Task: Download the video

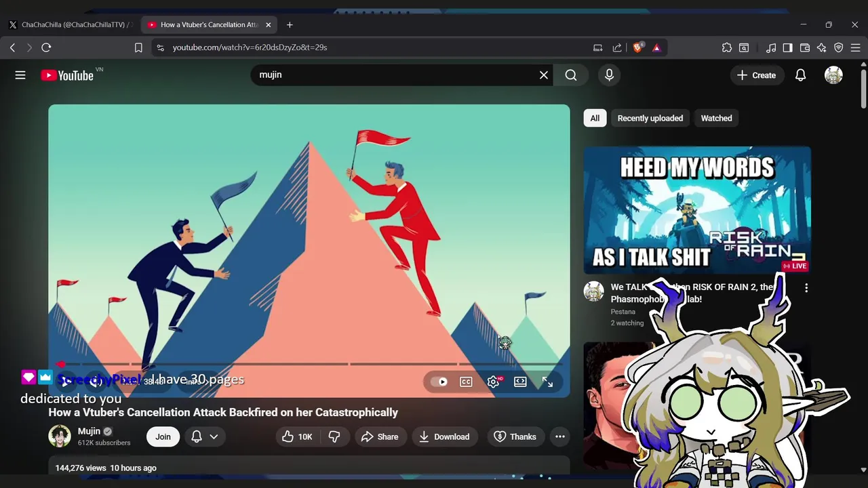Action: 444,436
